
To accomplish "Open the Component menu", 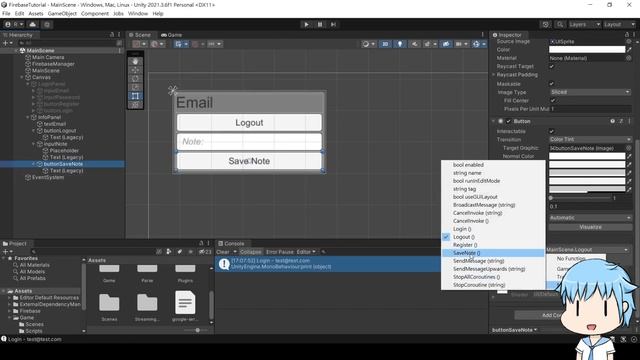I will (x=95, y=13).
